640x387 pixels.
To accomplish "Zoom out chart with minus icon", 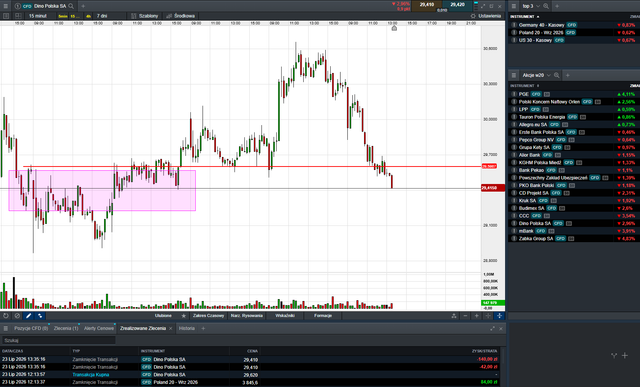I will click(465, 316).
